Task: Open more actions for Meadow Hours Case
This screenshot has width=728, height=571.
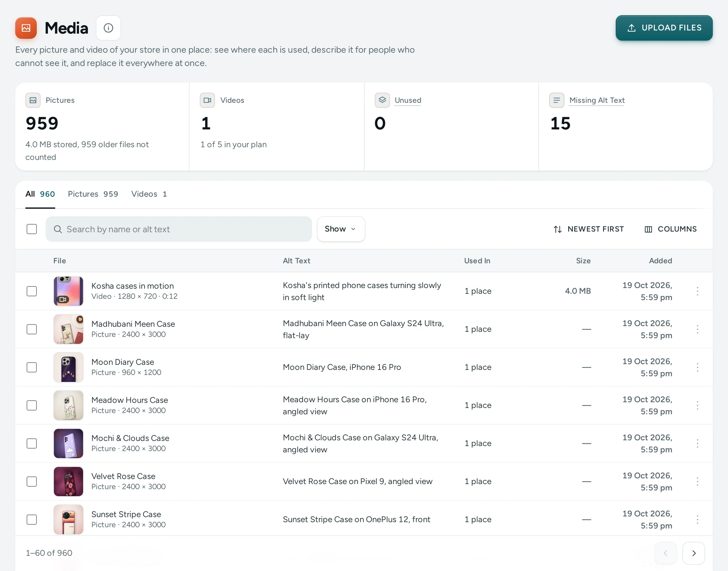Action: [x=697, y=405]
